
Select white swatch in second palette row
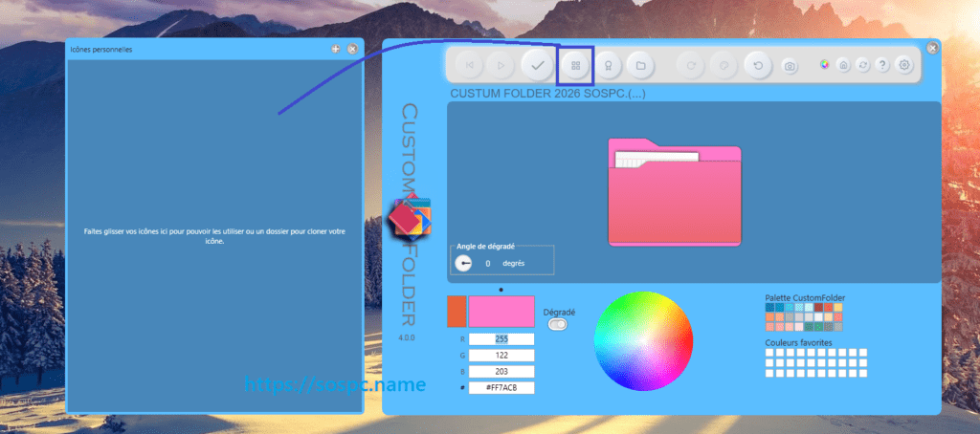[x=819, y=317]
